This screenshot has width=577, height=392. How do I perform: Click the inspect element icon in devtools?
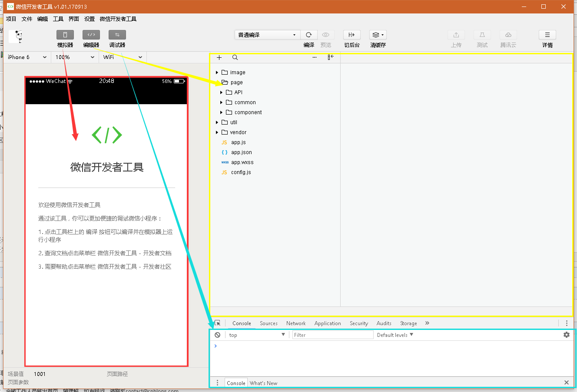pos(218,323)
